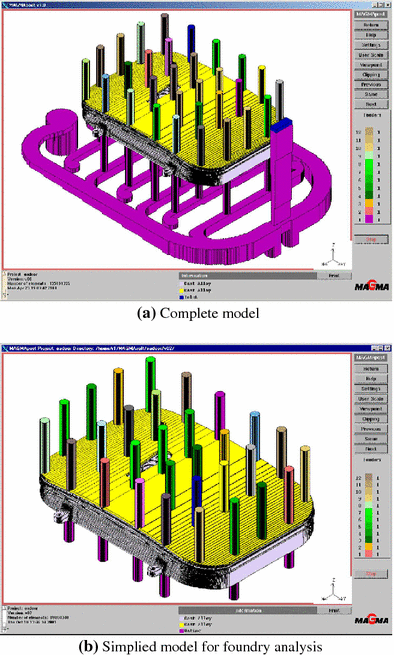Select orange feeder 2 swatch in lower legend
The height and width of the screenshot is (655, 394).
[369, 547]
